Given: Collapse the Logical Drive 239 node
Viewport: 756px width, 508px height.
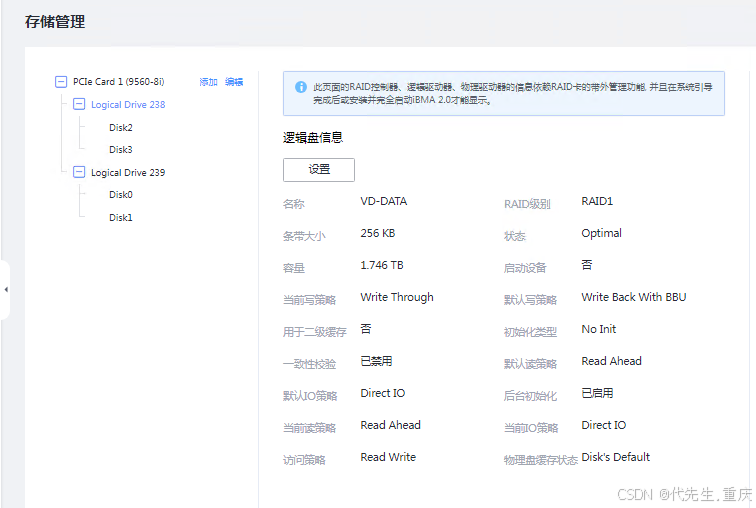Looking at the screenshot, I should (79, 172).
